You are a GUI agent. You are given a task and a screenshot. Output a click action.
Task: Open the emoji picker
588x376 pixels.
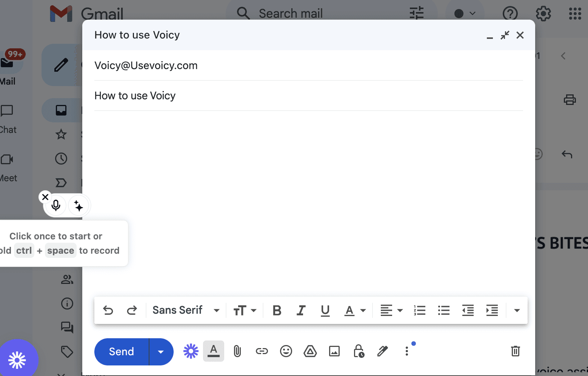pyautogui.click(x=286, y=351)
